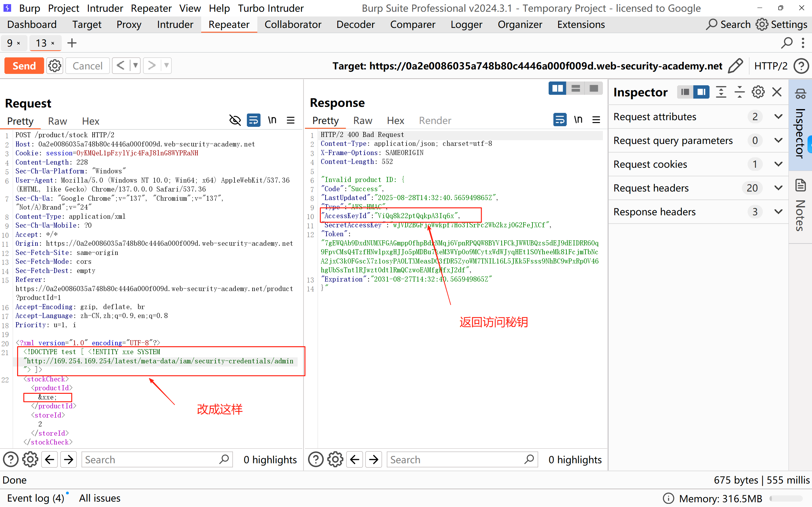
Task: Toggle response line wrap button
Action: pos(560,120)
